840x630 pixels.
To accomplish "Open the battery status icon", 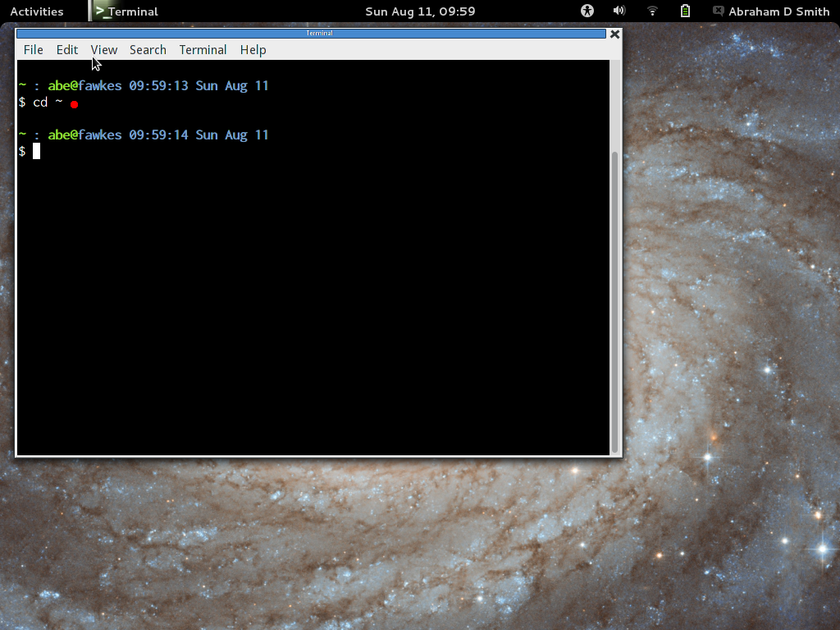I will [x=685, y=11].
